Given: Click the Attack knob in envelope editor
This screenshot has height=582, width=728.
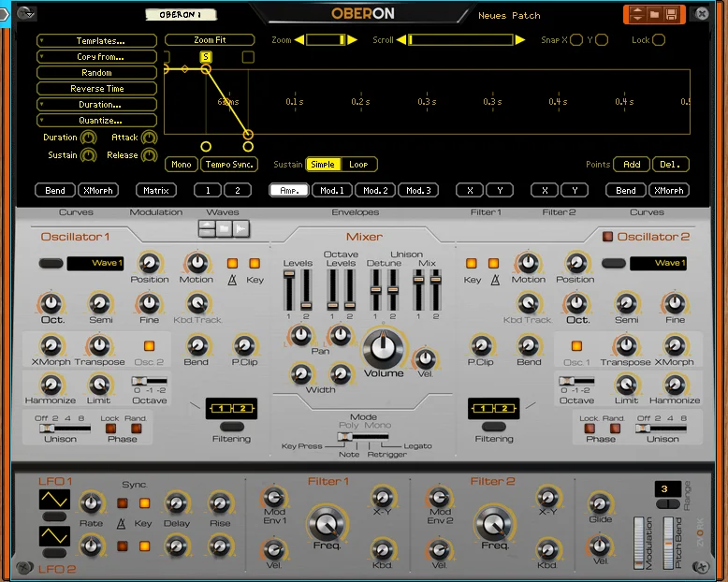Looking at the screenshot, I should click(149, 138).
